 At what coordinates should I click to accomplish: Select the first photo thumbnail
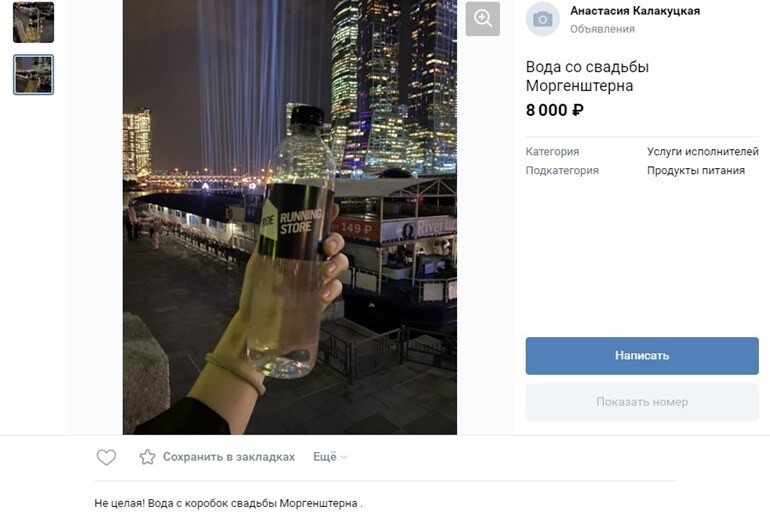click(x=33, y=22)
